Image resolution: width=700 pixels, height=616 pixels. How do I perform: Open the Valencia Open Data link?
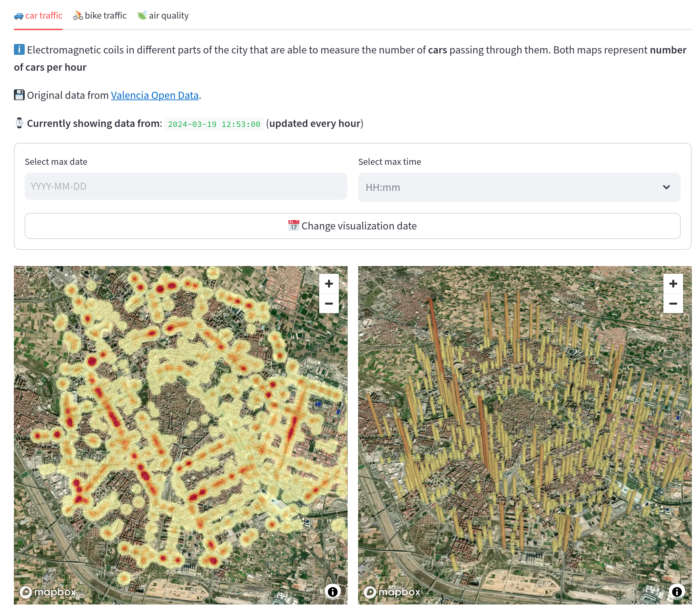[x=154, y=95]
